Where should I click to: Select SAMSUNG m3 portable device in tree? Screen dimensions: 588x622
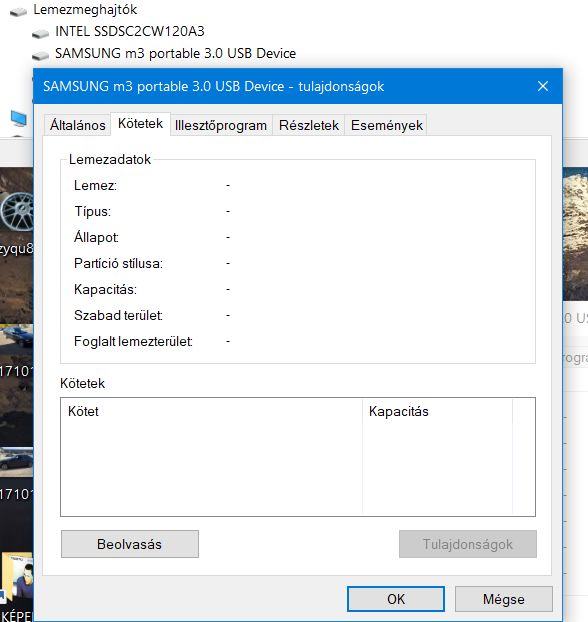pyautogui.click(x=175, y=54)
